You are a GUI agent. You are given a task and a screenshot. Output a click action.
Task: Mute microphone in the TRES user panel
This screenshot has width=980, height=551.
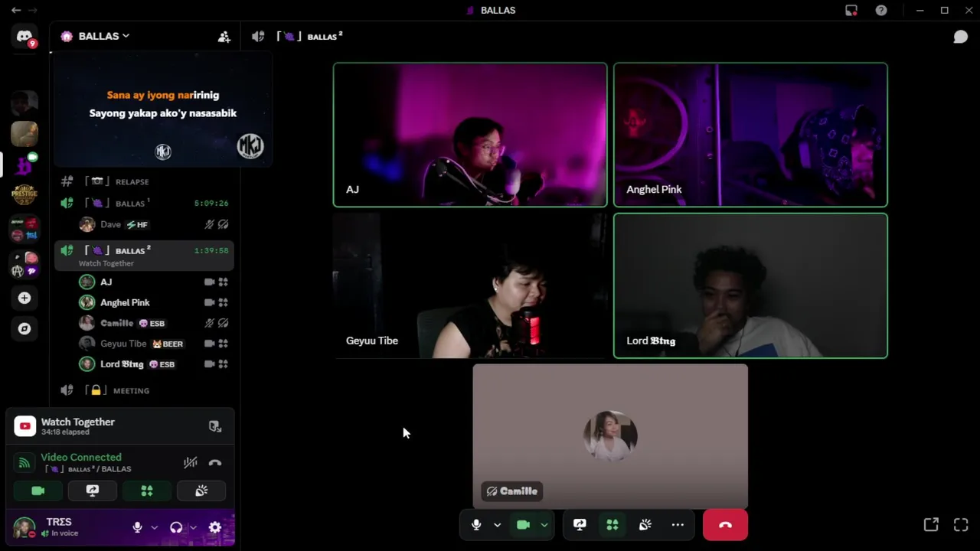tap(137, 527)
